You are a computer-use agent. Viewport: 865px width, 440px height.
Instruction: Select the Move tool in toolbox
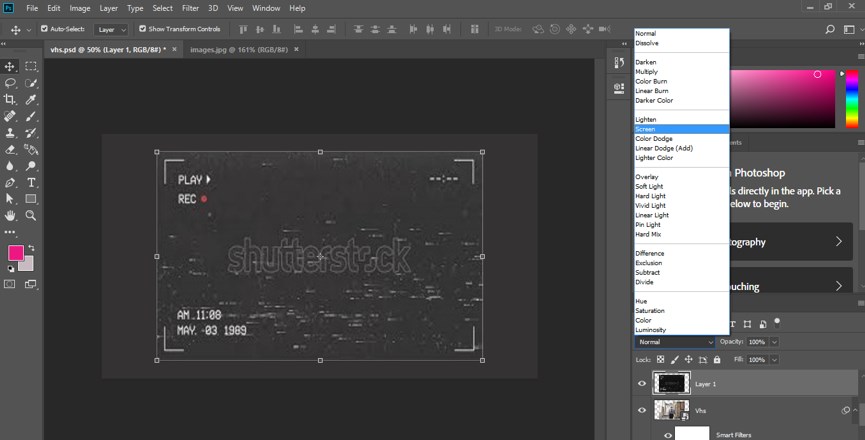tap(10, 67)
